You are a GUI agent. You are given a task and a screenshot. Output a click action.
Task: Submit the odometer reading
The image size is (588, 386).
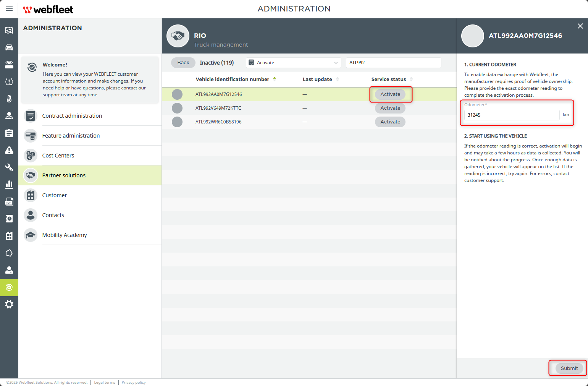click(x=569, y=368)
